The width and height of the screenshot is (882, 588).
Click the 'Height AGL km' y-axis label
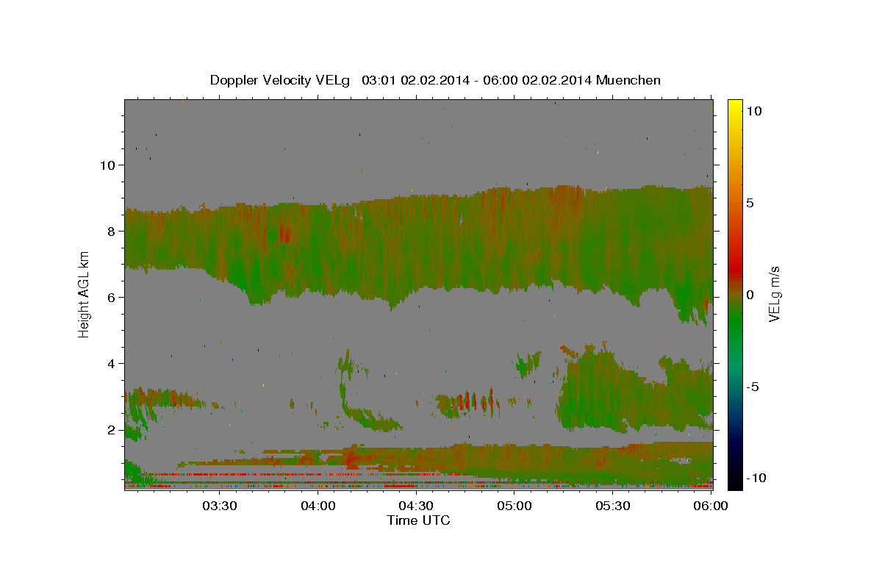coord(85,294)
